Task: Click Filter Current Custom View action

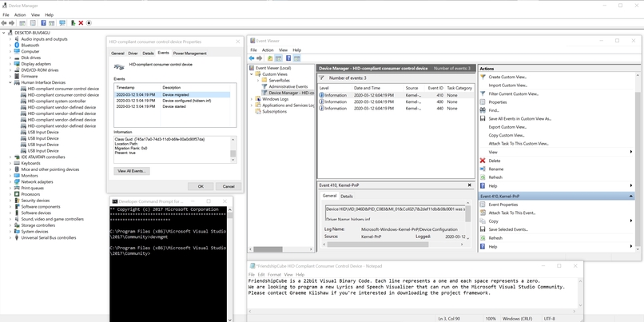Action: coord(513,93)
